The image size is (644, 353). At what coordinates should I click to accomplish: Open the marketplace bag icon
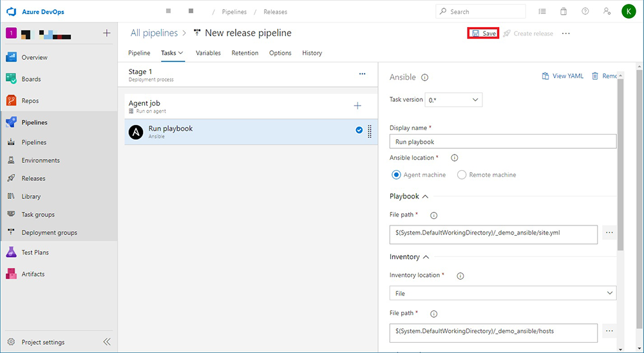pyautogui.click(x=563, y=12)
